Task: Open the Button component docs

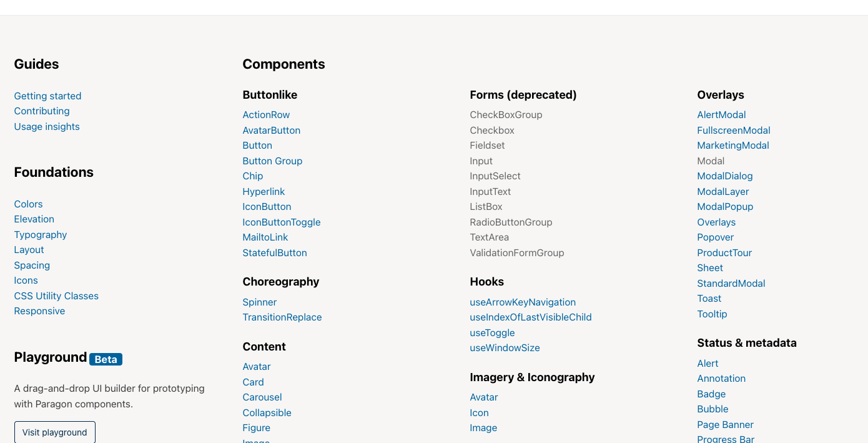Action: (257, 145)
